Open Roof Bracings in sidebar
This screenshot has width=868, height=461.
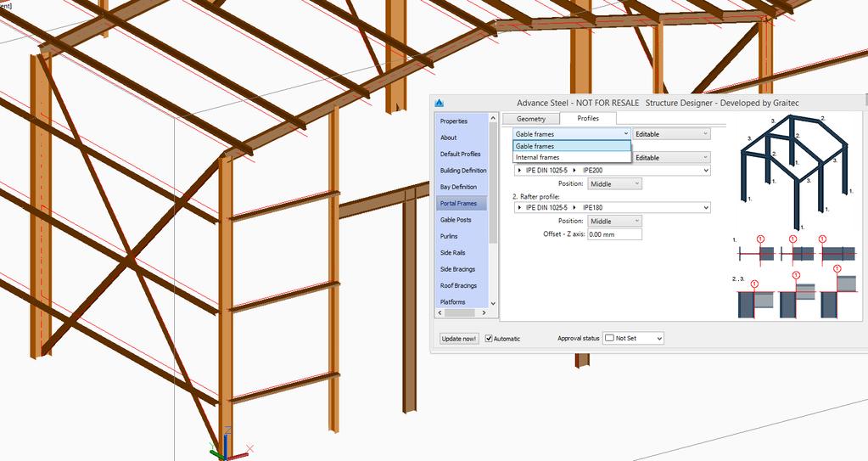[x=458, y=285]
